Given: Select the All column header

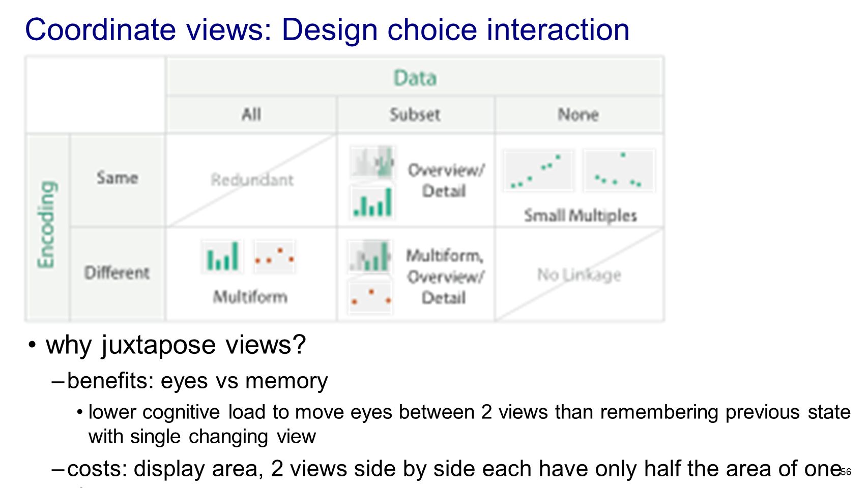Looking at the screenshot, I should (x=251, y=114).
